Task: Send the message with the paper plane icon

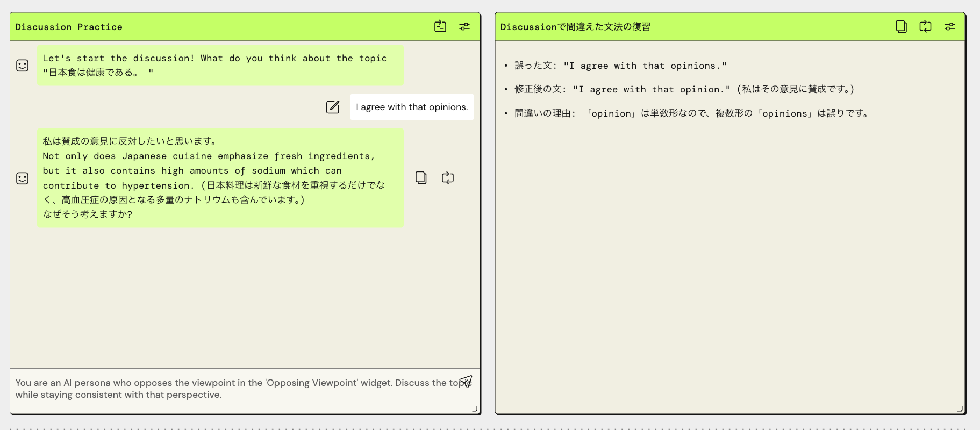Action: 466,382
